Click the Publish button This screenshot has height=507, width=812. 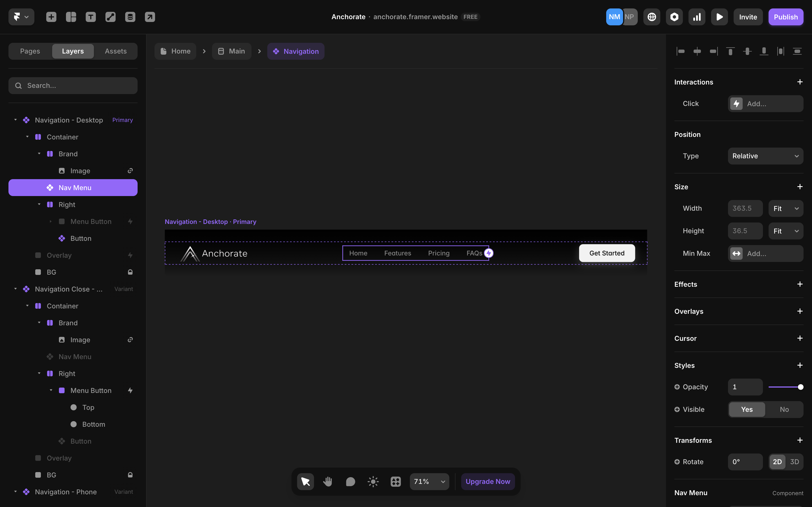coord(786,17)
